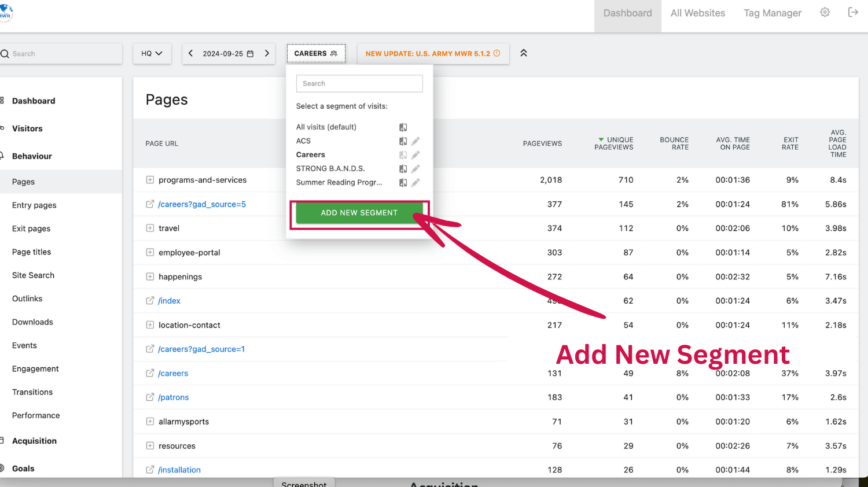Click compare icon for Careers segment
Image resolution: width=868 pixels, height=487 pixels.
(x=403, y=155)
